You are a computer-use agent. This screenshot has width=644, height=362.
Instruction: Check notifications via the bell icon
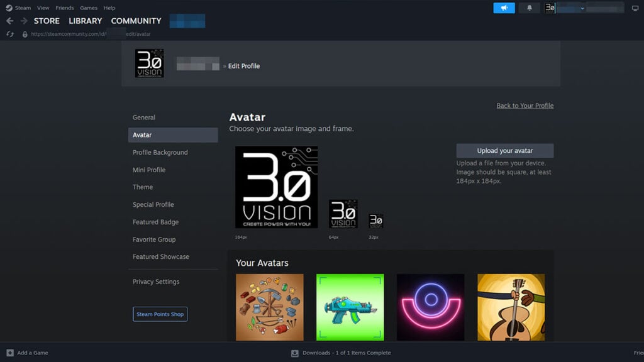pos(528,8)
